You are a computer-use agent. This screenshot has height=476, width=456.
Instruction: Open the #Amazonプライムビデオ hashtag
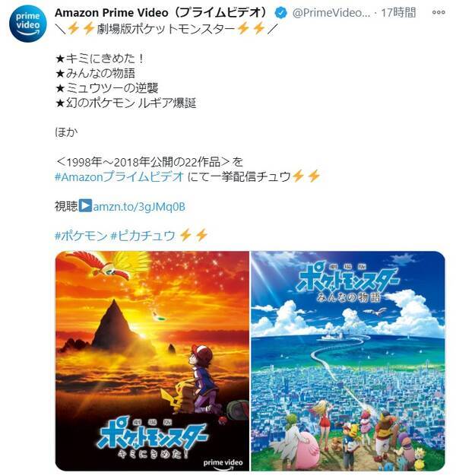click(119, 176)
